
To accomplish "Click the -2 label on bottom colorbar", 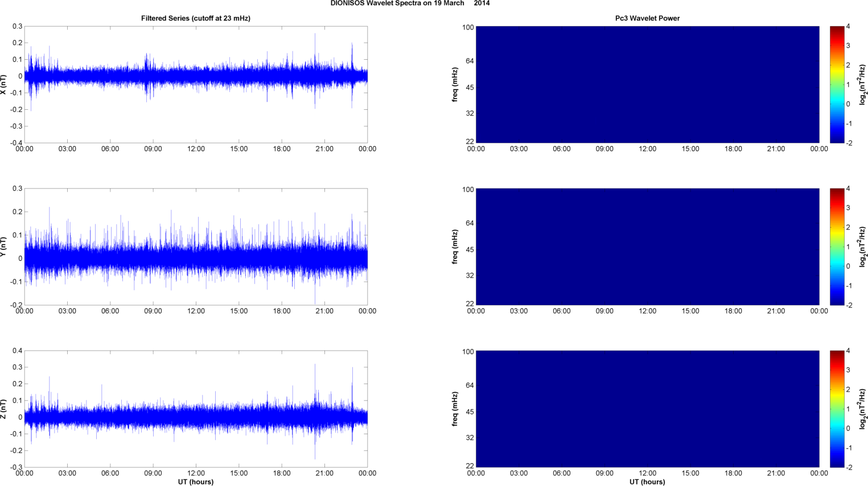I will (849, 467).
